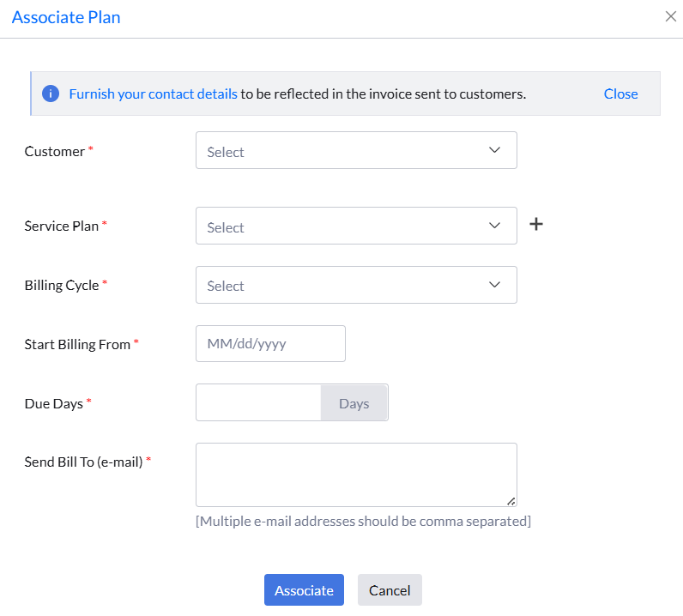
Task: Click the blue info icon in the banner
Action: tap(51, 94)
